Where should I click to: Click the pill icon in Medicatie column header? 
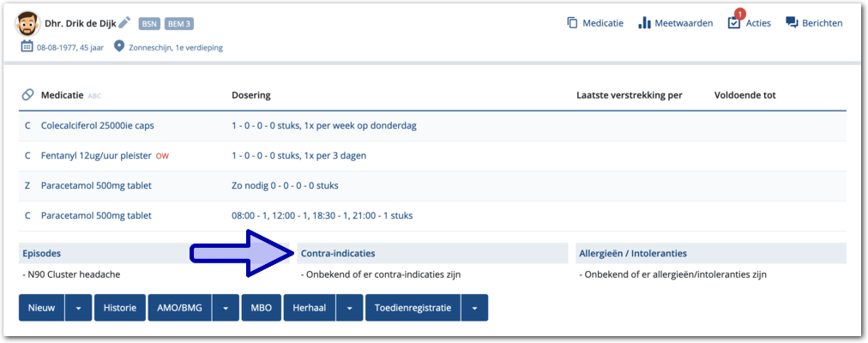[27, 94]
